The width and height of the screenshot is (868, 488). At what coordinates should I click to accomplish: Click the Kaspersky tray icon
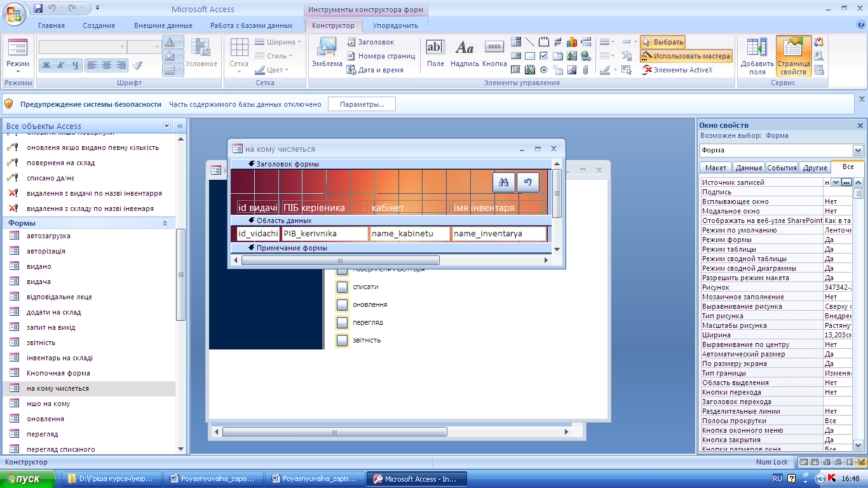(832, 478)
